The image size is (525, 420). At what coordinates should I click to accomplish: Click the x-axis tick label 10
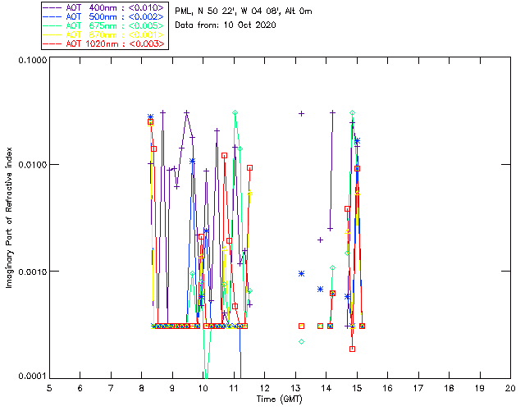203,388
